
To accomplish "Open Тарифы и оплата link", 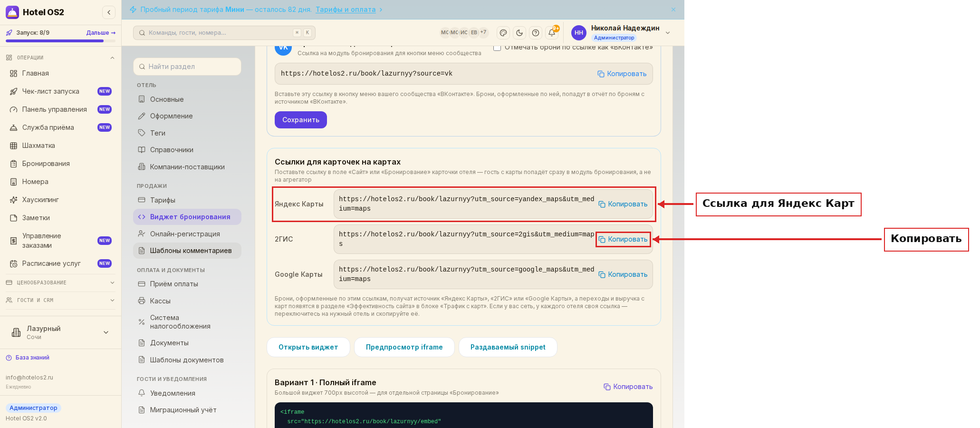I will 346,10.
